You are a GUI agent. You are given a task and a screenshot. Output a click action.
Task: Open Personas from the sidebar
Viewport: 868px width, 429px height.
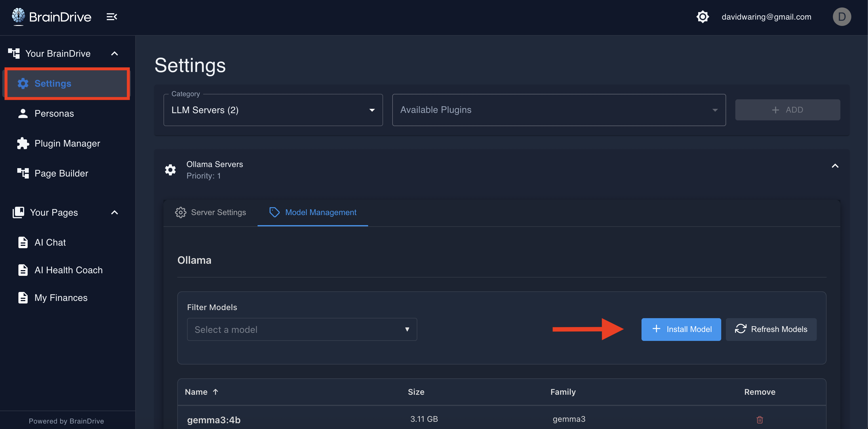pyautogui.click(x=54, y=113)
